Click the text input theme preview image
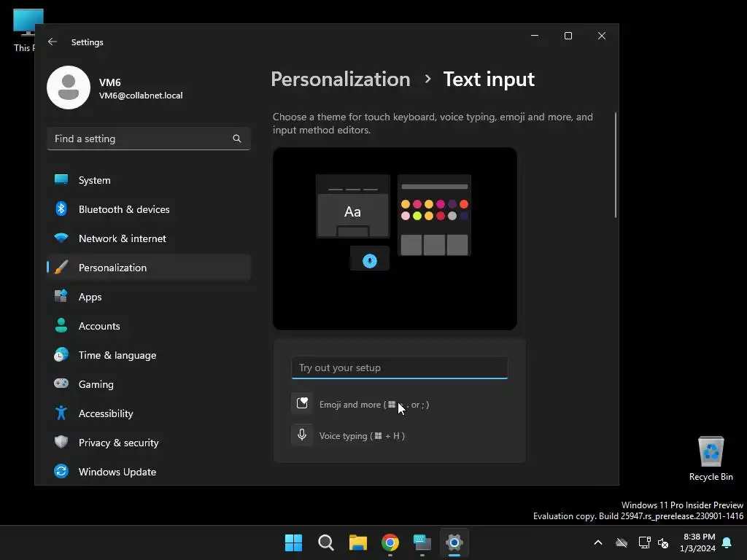Screen dimensions: 747x560 pyautogui.click(x=395, y=238)
